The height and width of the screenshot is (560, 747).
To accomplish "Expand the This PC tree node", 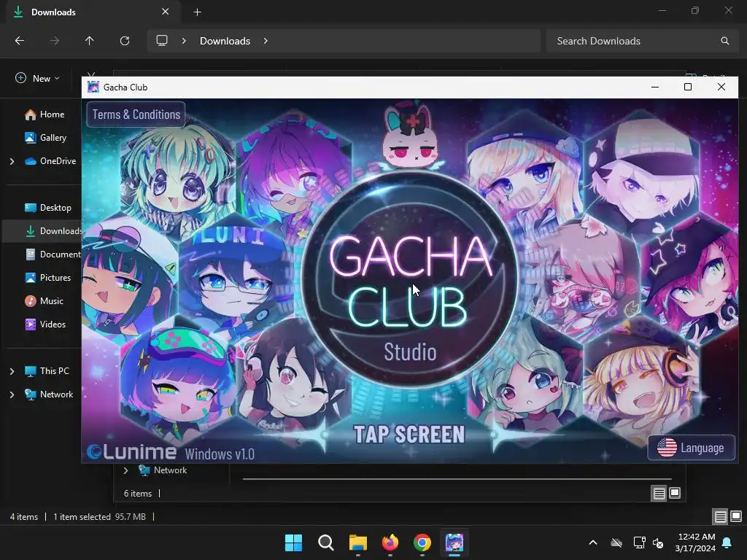I will click(12, 371).
